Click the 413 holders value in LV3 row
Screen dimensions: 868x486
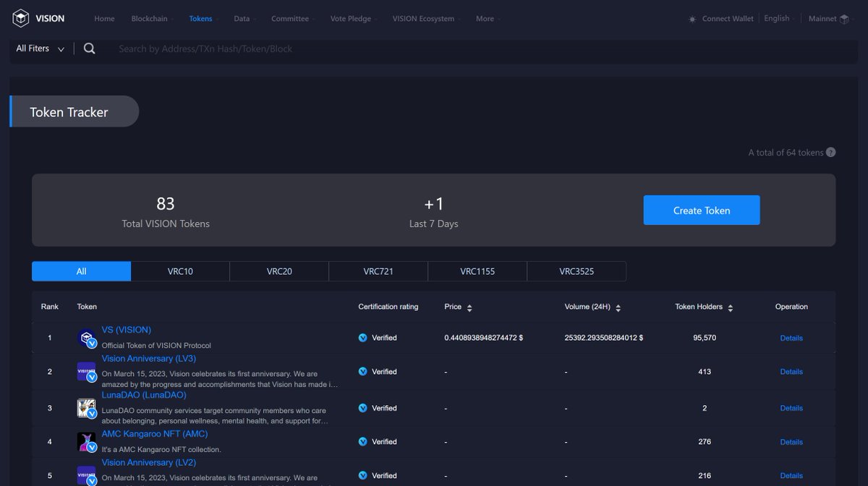click(x=705, y=372)
